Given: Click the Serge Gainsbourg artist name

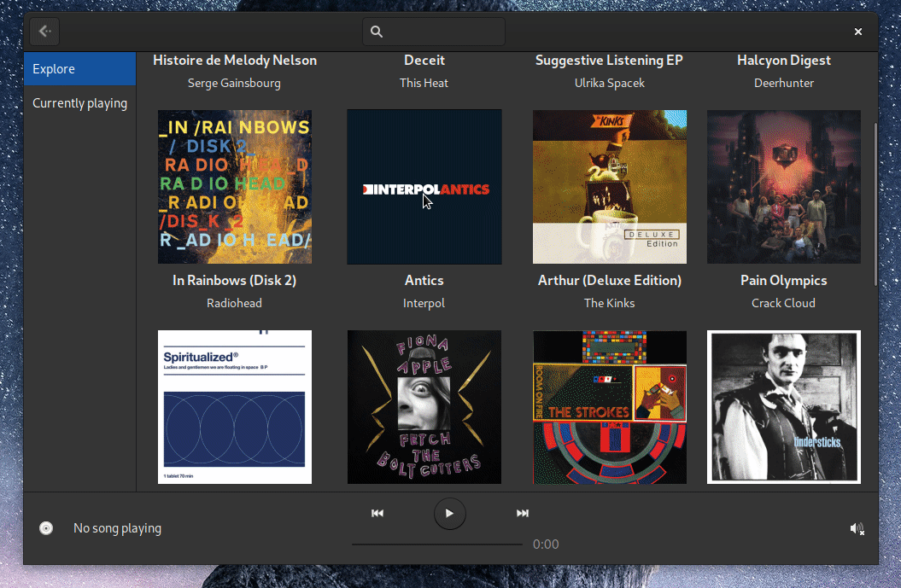Looking at the screenshot, I should coord(235,84).
